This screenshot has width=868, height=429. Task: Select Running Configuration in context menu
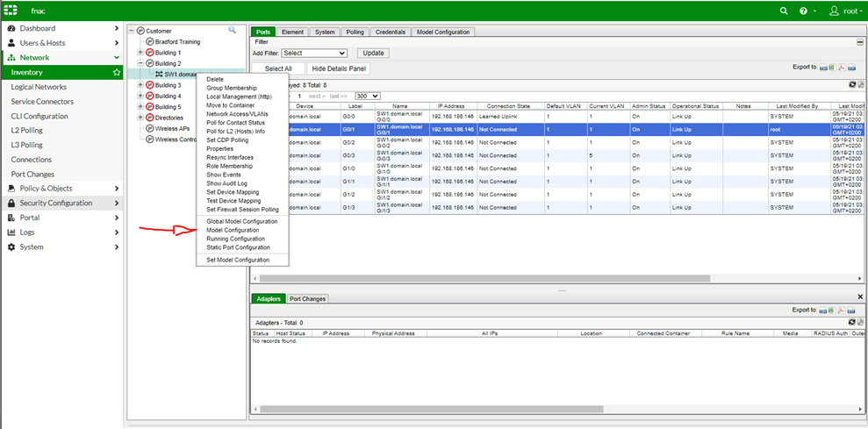click(x=235, y=239)
